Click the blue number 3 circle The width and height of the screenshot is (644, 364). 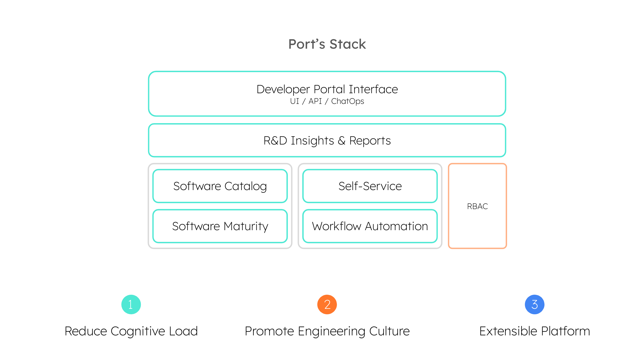(x=534, y=304)
